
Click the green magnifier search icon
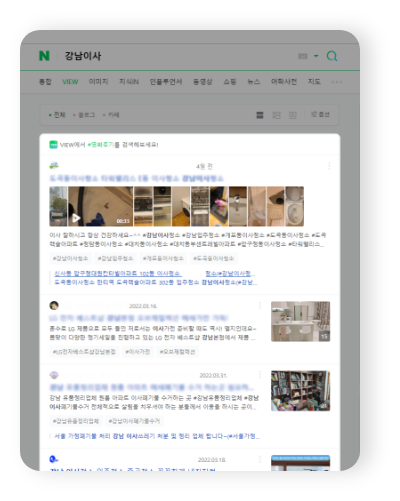click(x=332, y=56)
